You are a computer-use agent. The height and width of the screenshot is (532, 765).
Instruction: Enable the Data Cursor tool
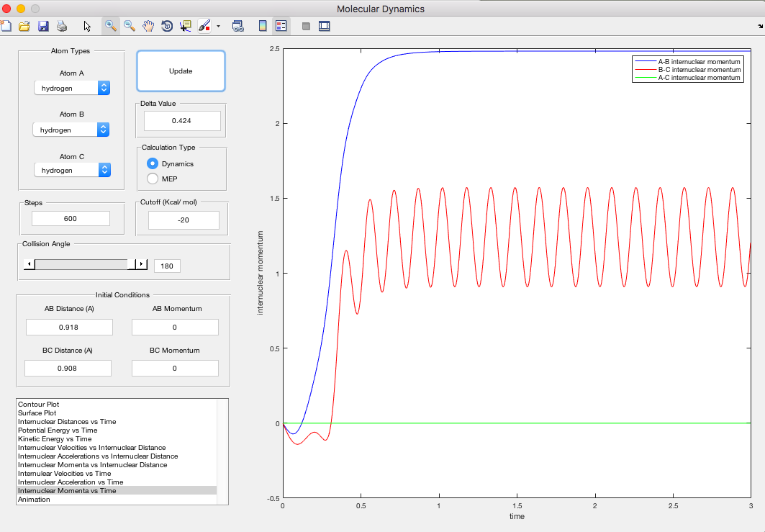point(185,26)
